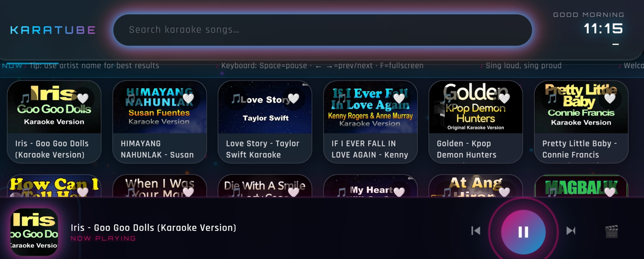Skip to the next track
Image resolution: width=644 pixels, height=259 pixels.
click(x=571, y=231)
